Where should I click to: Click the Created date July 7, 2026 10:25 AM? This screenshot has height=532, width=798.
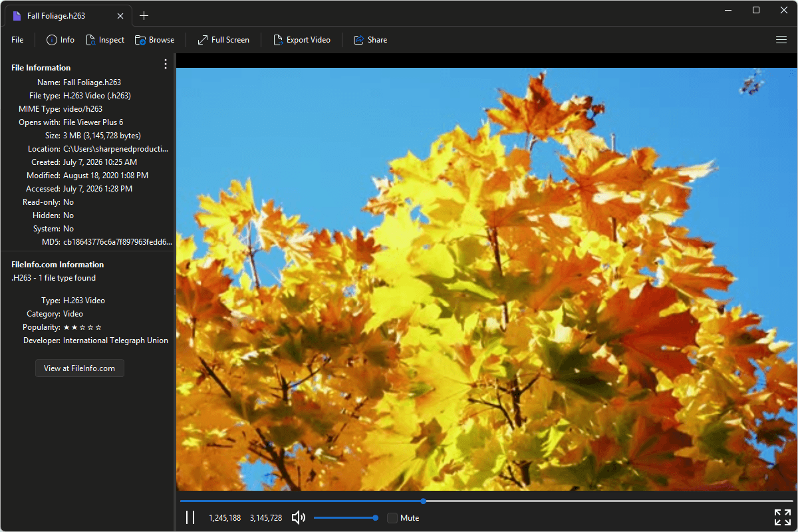[100, 162]
